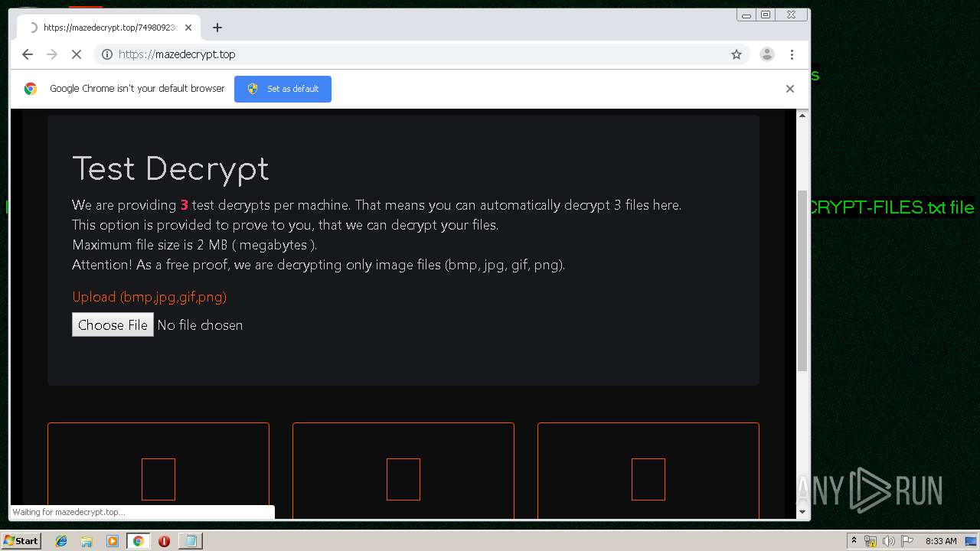This screenshot has height=551, width=980.
Task: Open media player from taskbar
Action: [113, 541]
